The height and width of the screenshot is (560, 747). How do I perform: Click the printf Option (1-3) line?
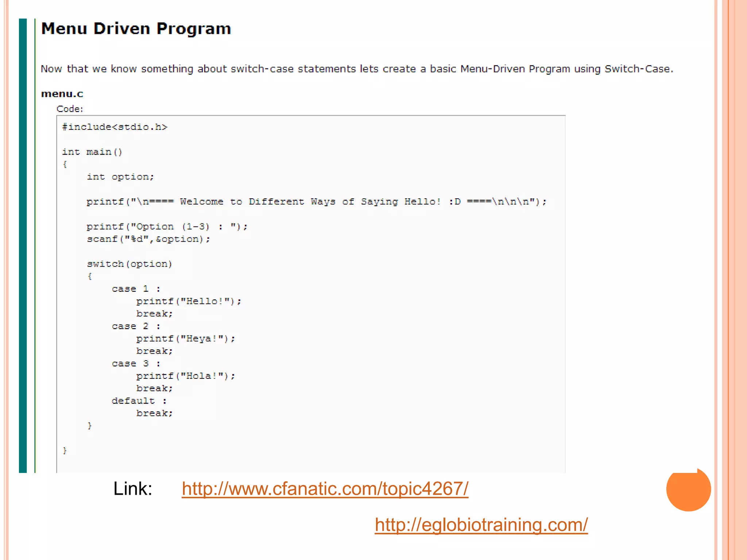pos(167,227)
